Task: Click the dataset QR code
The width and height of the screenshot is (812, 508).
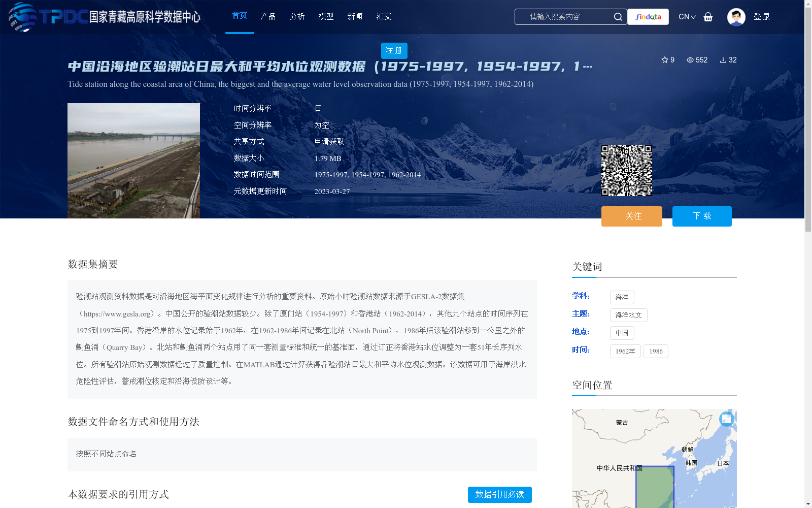Action: click(627, 169)
